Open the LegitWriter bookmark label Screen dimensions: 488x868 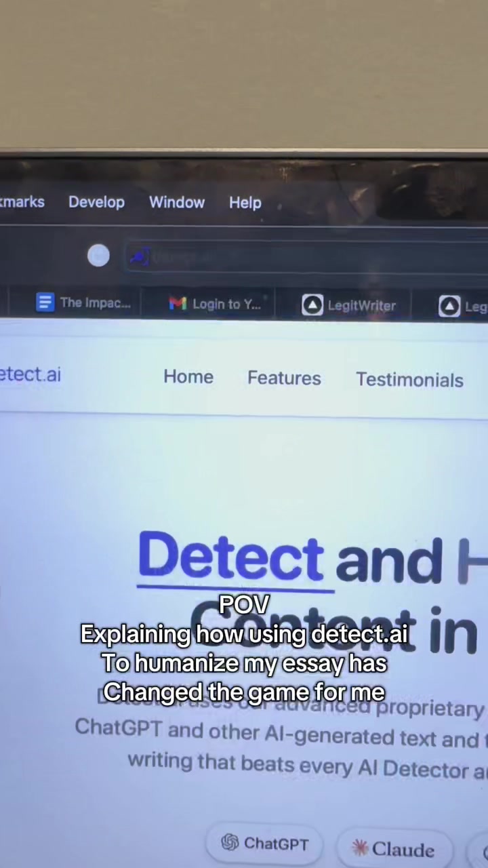(x=361, y=306)
